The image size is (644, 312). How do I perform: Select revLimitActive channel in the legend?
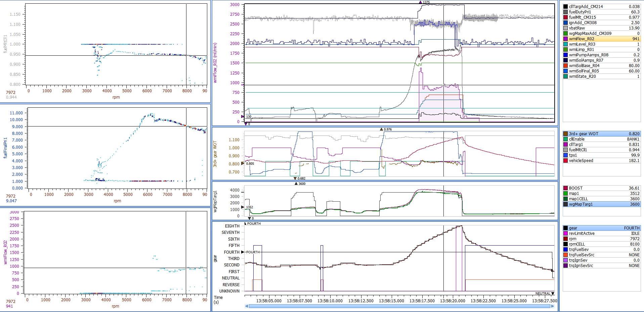coord(582,233)
